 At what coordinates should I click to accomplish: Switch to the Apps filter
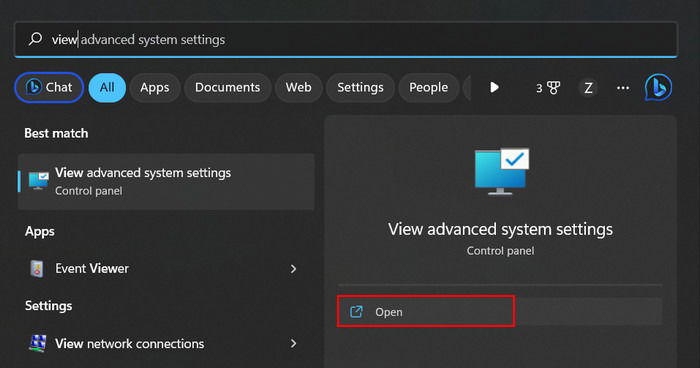click(x=155, y=88)
